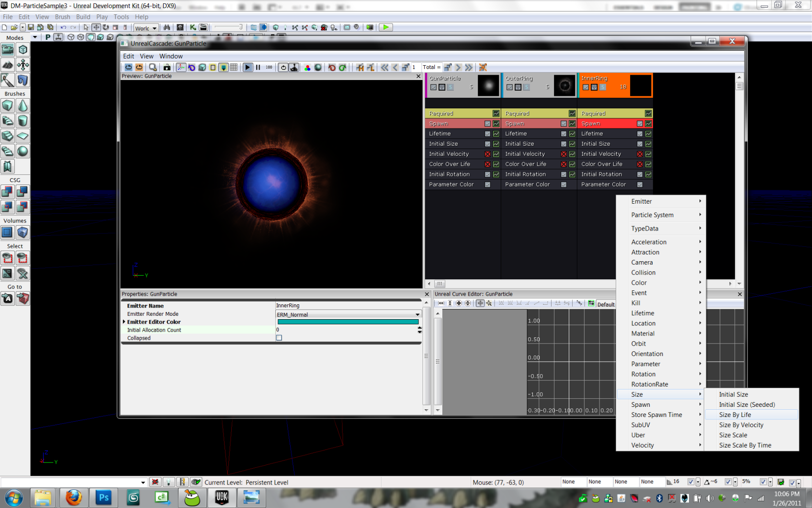Toggle InnerRing Color Over Life red X checkbox
Image resolution: width=812 pixels, height=508 pixels.
pyautogui.click(x=640, y=164)
